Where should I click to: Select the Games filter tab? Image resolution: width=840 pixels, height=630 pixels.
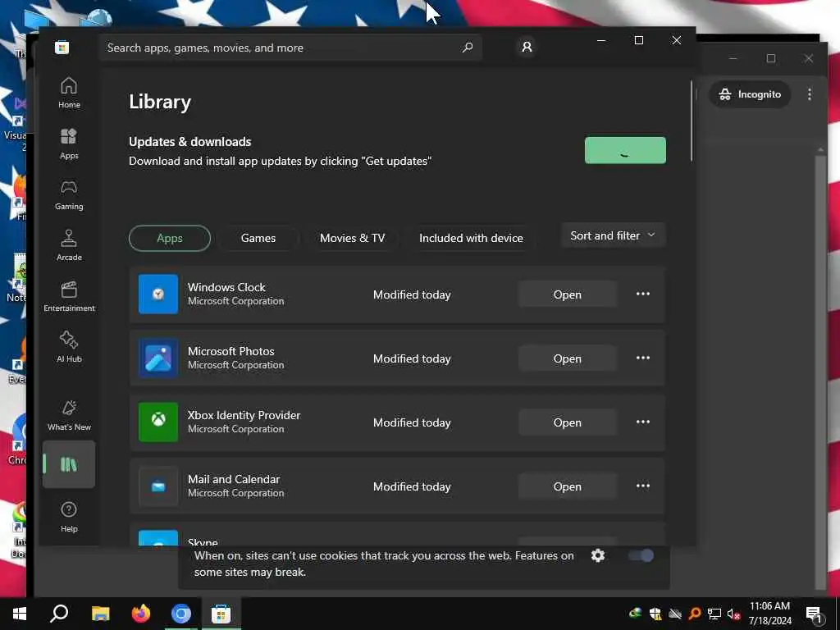tap(258, 238)
